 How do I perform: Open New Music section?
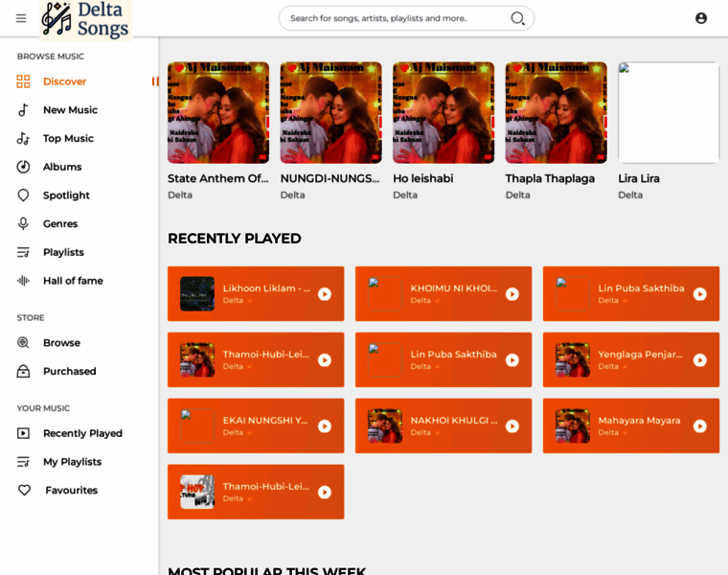pos(70,109)
